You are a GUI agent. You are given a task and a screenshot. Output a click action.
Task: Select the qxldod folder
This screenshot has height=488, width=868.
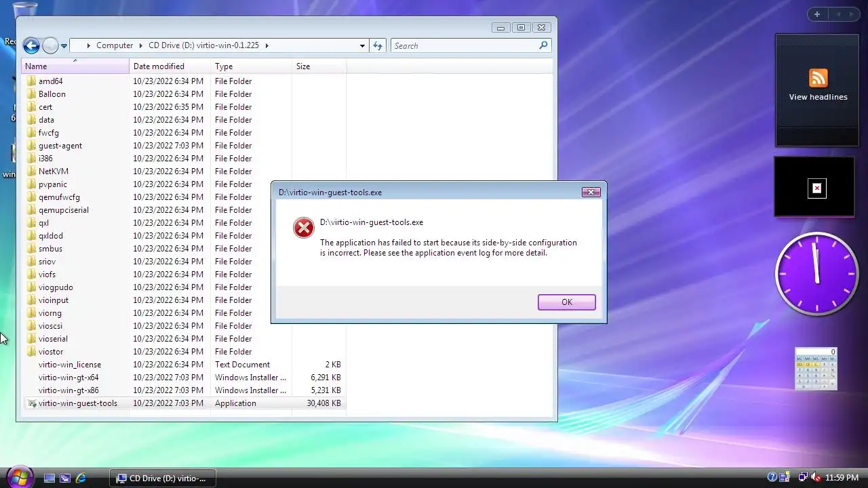(51, 236)
